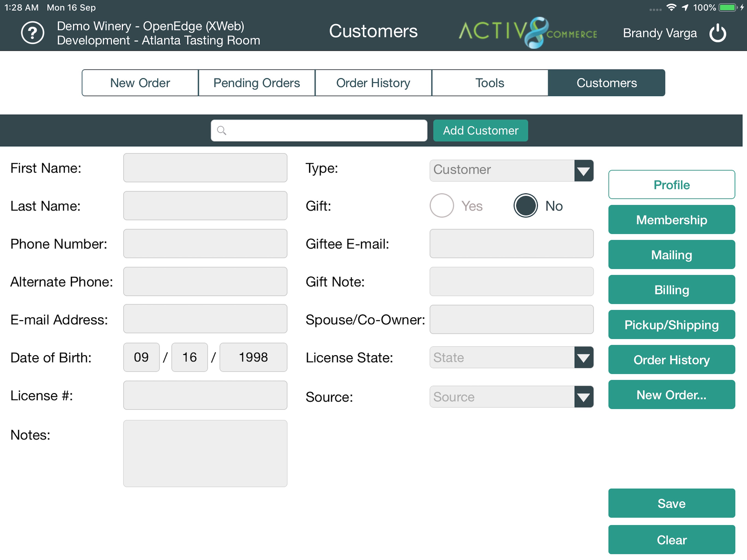Click the License # input field

click(205, 395)
